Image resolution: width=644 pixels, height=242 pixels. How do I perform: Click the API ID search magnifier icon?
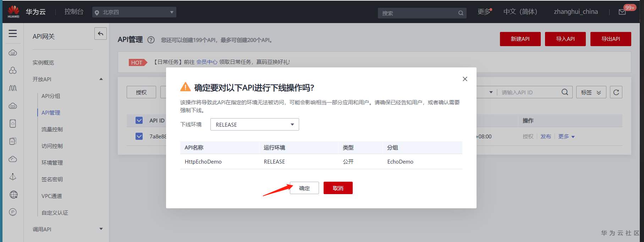pyautogui.click(x=565, y=92)
